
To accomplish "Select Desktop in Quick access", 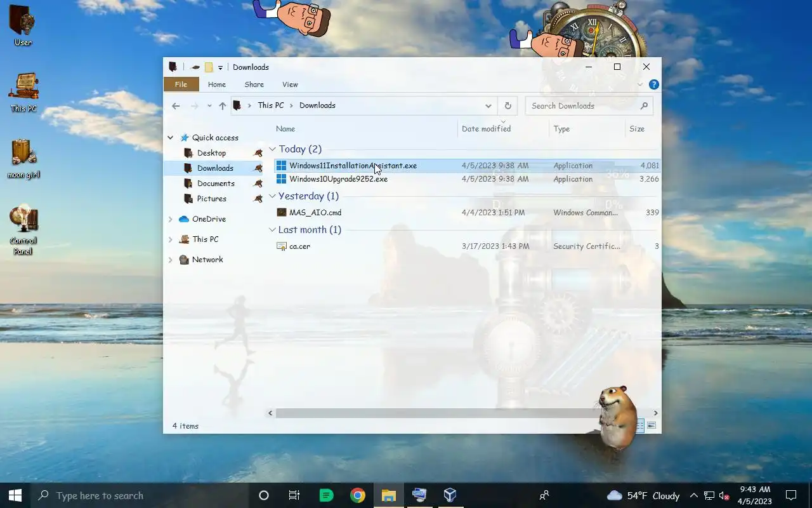I will click(x=211, y=153).
